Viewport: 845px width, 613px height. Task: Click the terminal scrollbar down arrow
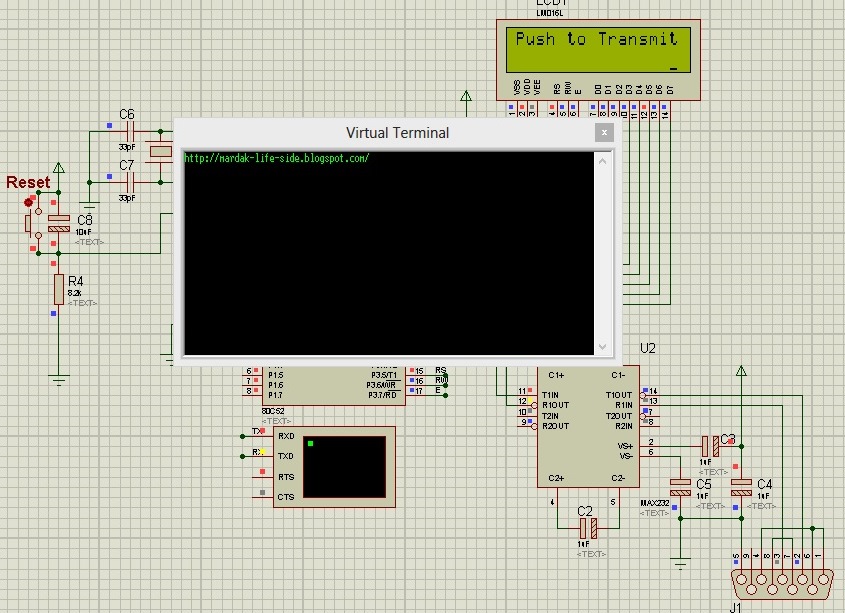click(603, 348)
